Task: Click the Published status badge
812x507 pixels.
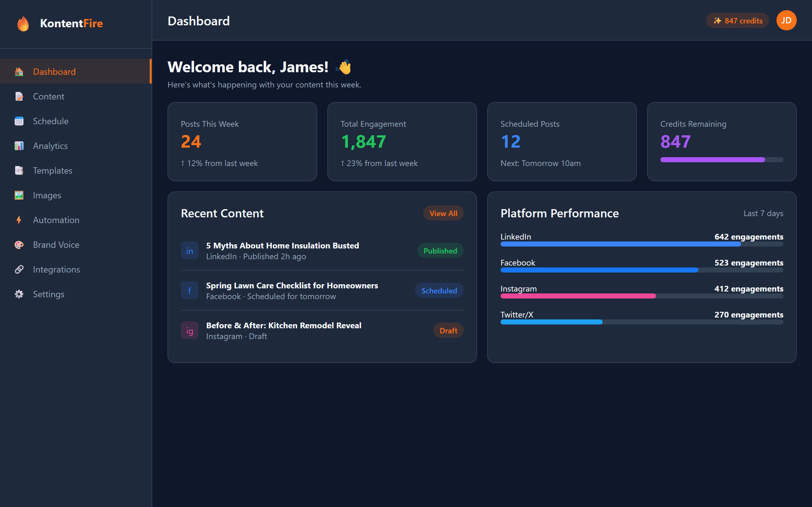Action: (x=440, y=250)
